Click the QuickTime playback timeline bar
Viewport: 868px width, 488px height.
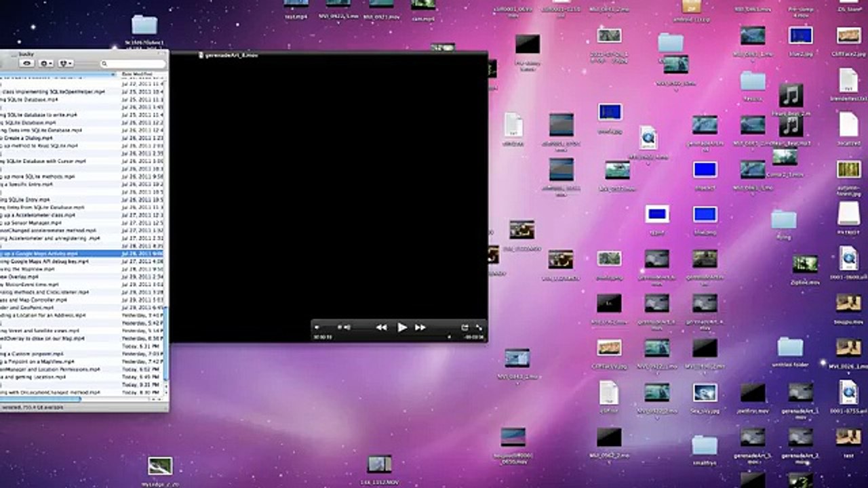click(x=399, y=337)
